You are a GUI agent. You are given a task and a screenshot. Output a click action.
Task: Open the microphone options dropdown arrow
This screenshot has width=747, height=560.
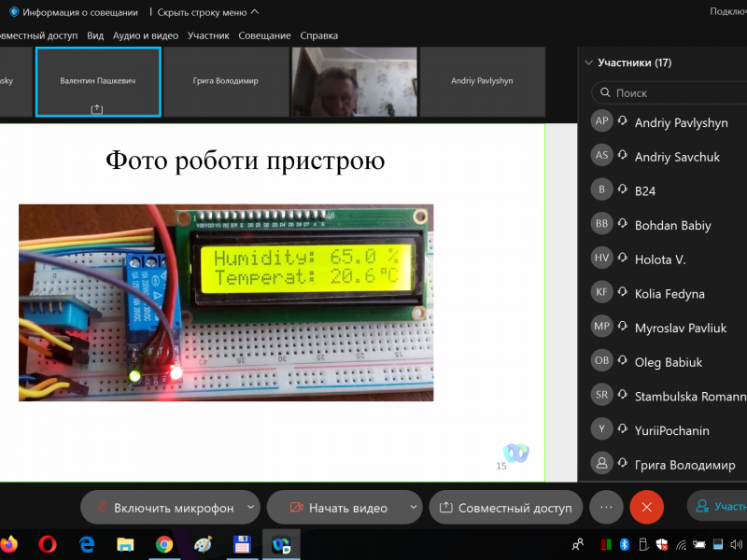(250, 508)
